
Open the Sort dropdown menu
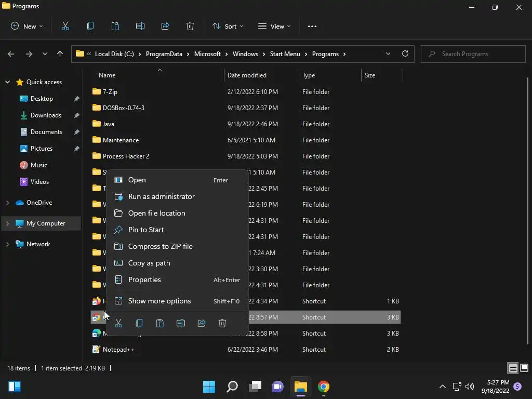tap(228, 26)
